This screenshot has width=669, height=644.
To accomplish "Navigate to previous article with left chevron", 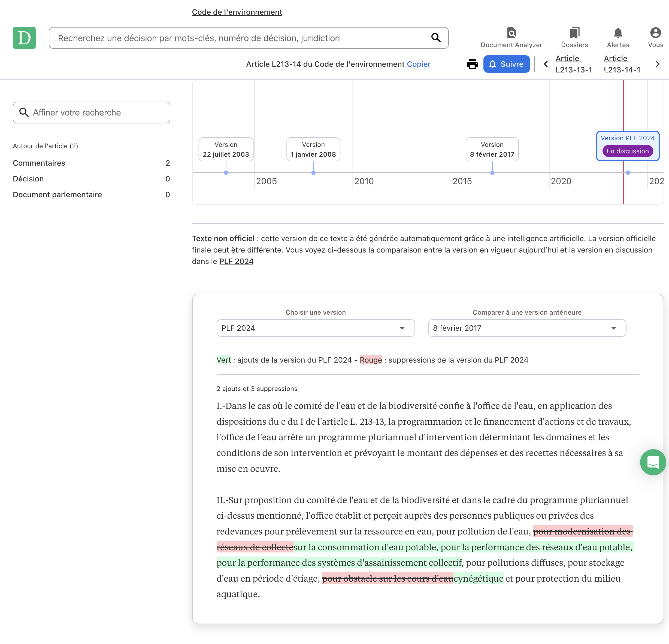I will tap(546, 64).
